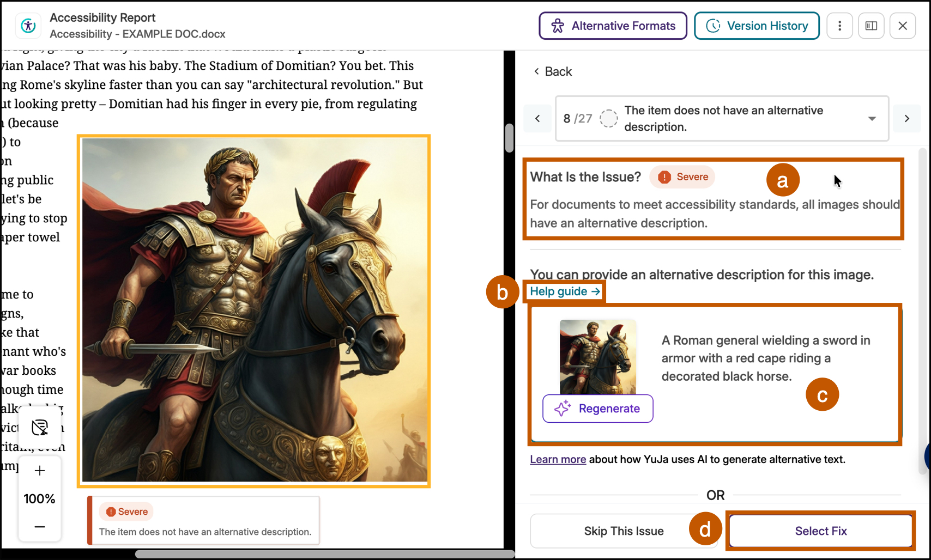Go to the next issue arrow
The image size is (931, 560).
[x=907, y=118]
